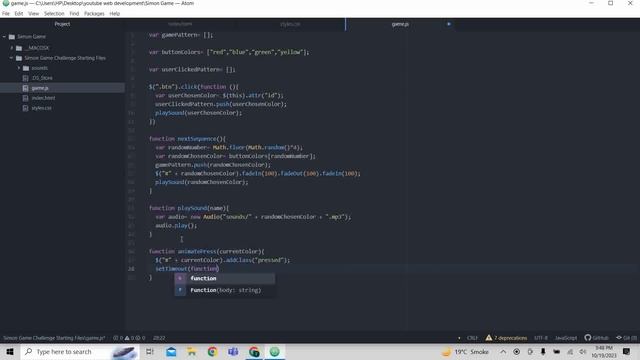Expand the sounds folder chevron
Screen dimensions: 640x360
pyautogui.click(x=19, y=68)
